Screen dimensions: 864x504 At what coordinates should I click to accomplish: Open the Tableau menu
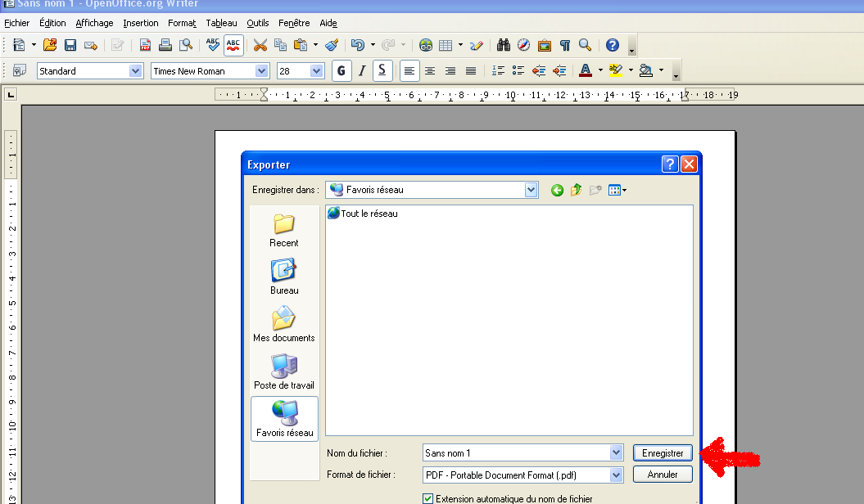[221, 23]
